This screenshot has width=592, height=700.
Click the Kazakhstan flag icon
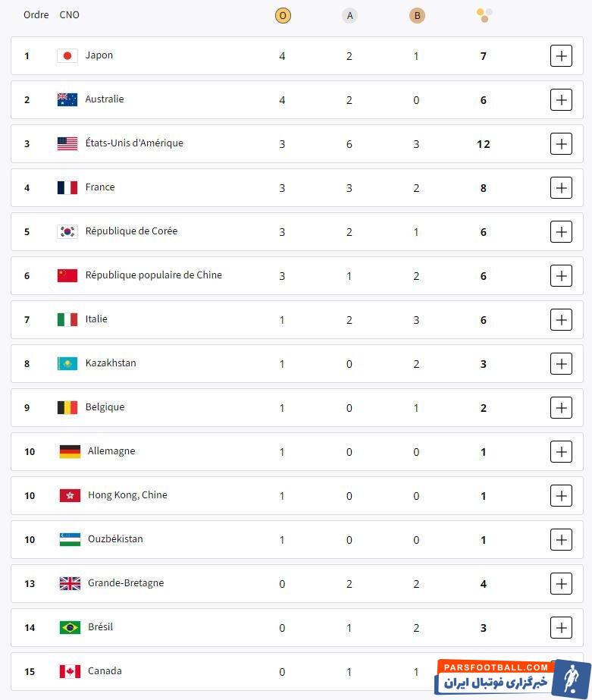coord(67,363)
